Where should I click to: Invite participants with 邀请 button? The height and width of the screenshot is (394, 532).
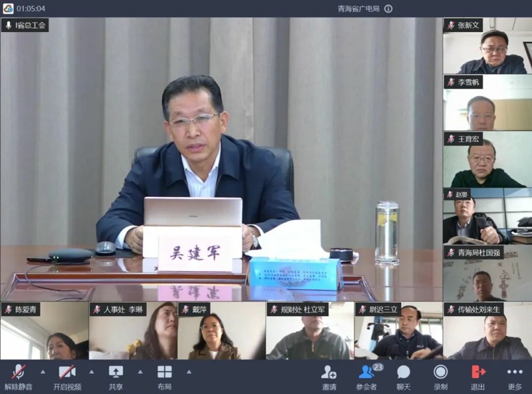(329, 377)
